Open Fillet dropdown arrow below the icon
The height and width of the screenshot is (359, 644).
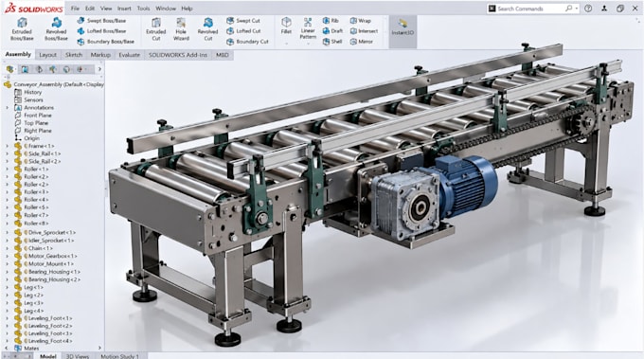(x=286, y=43)
